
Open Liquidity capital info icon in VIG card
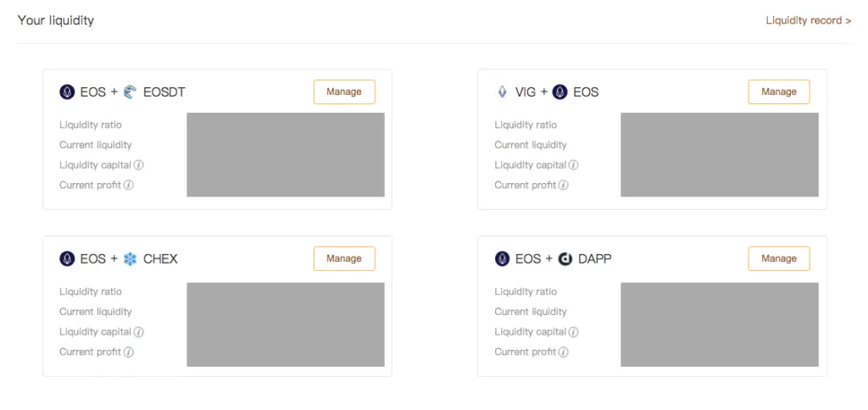(x=574, y=165)
